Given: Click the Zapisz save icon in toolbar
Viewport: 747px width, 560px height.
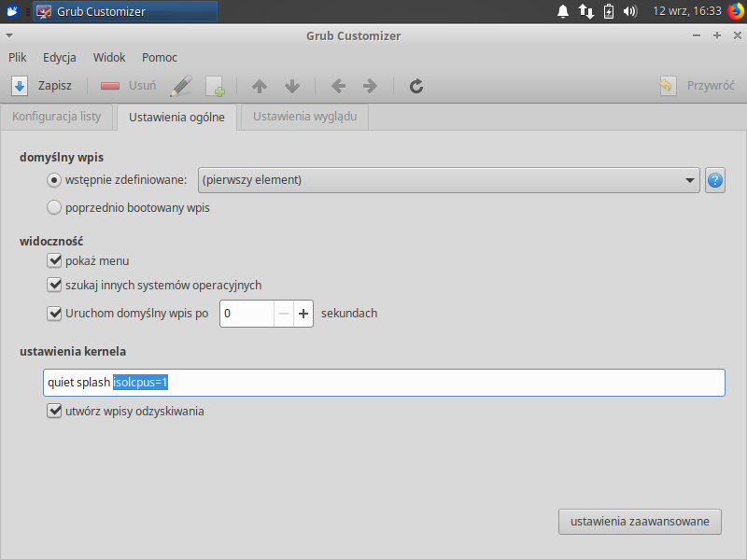Looking at the screenshot, I should tap(20, 86).
